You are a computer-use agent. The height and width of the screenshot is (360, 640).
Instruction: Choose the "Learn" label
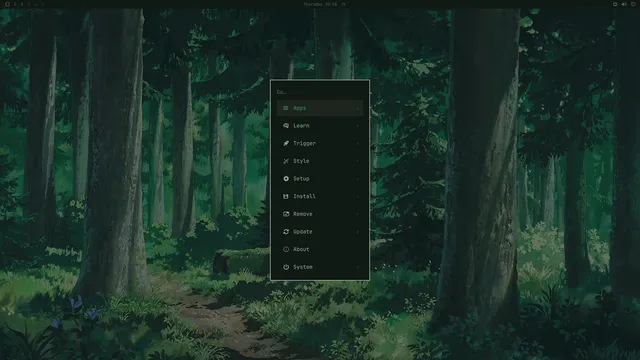[x=301, y=126]
